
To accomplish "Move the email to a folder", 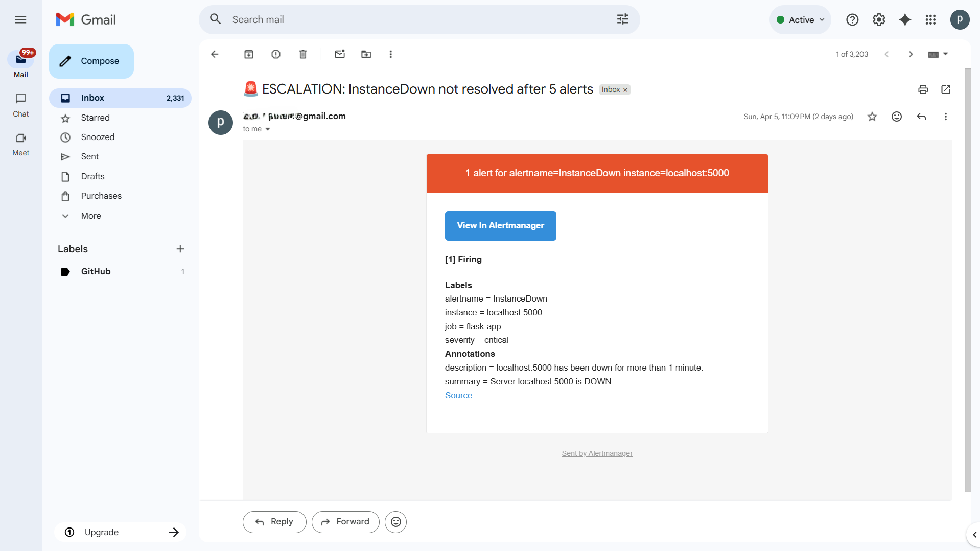I will [366, 54].
